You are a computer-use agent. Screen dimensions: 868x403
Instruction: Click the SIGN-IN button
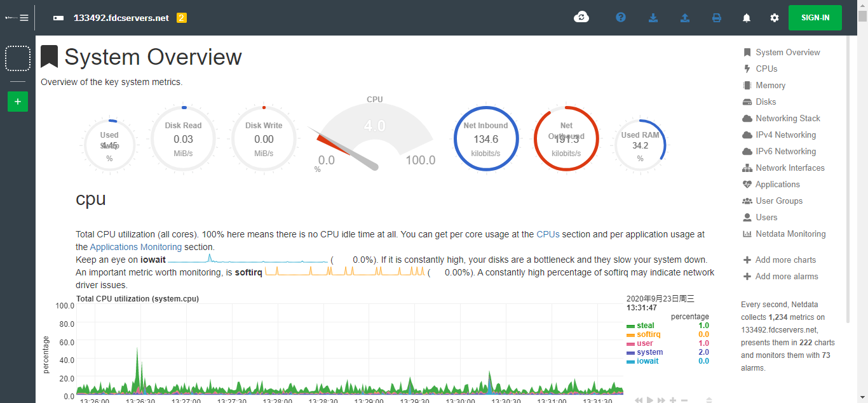(815, 18)
